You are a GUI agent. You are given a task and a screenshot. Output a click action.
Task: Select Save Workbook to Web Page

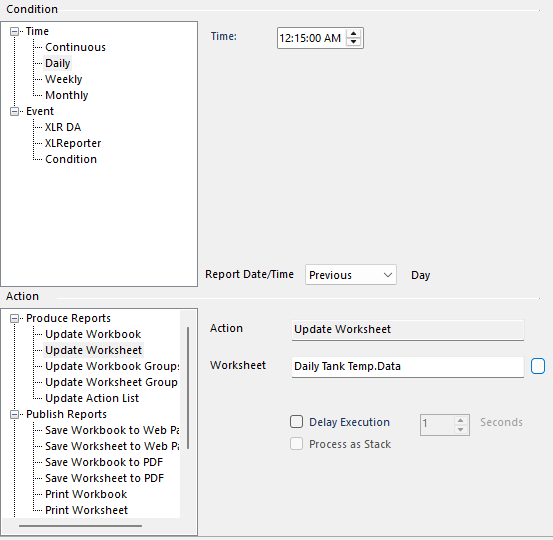click(x=112, y=430)
